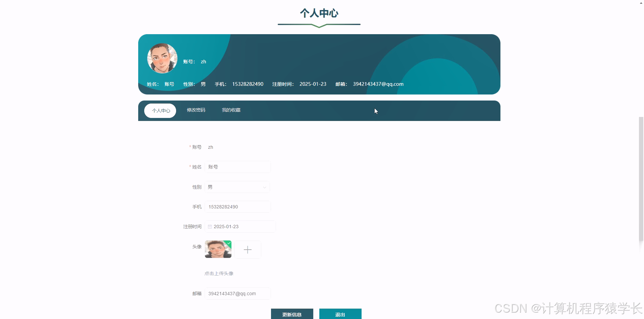Image resolution: width=644 pixels, height=319 pixels.
Task: Click the 退出 button
Action: (x=340, y=314)
